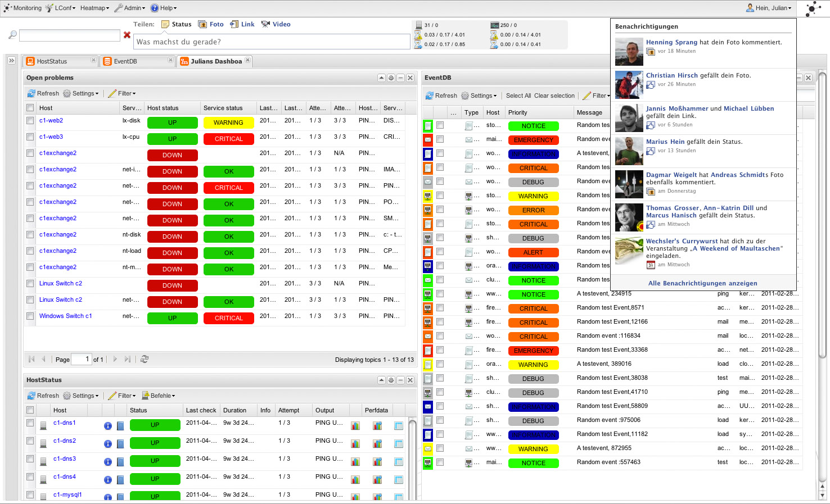Open the Settings dropdown in Open problems
830x504 pixels.
(x=81, y=93)
